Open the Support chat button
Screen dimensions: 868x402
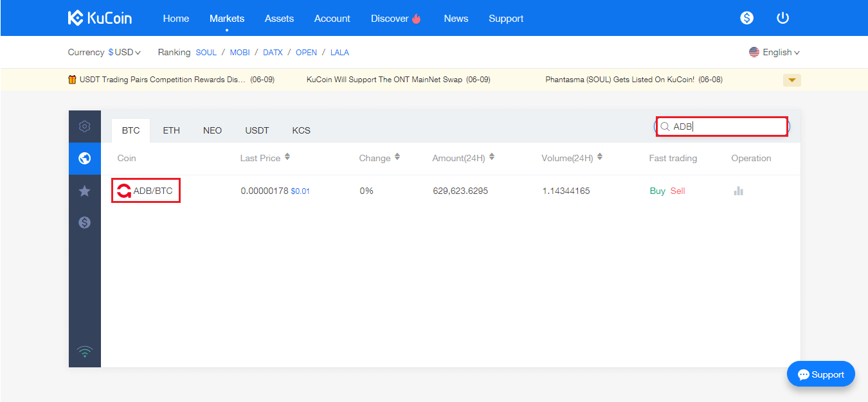point(821,374)
